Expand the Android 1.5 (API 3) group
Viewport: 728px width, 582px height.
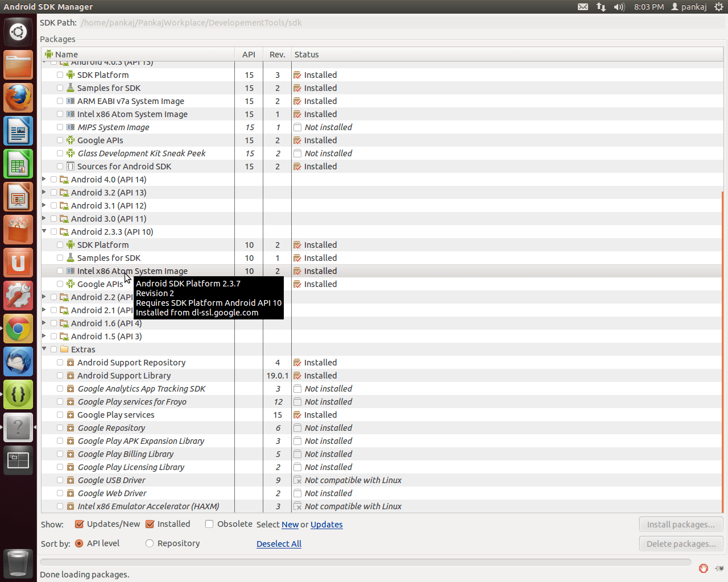point(44,336)
